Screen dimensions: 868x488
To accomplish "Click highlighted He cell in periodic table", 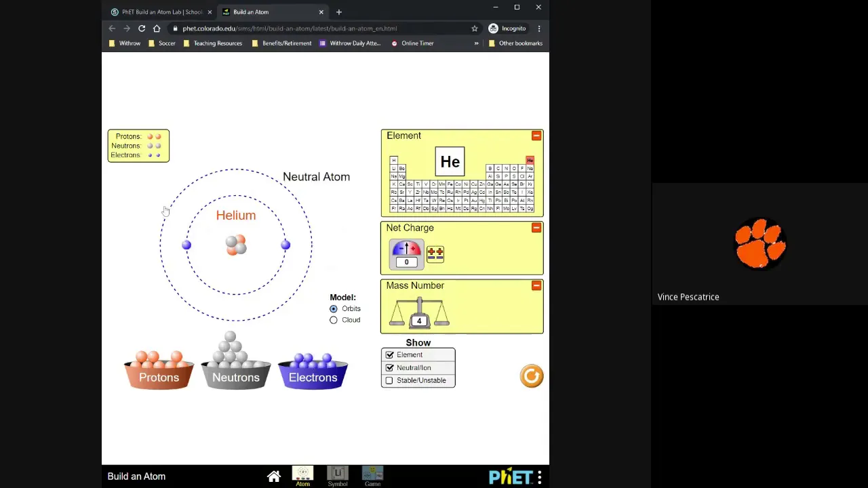I will [x=530, y=161].
